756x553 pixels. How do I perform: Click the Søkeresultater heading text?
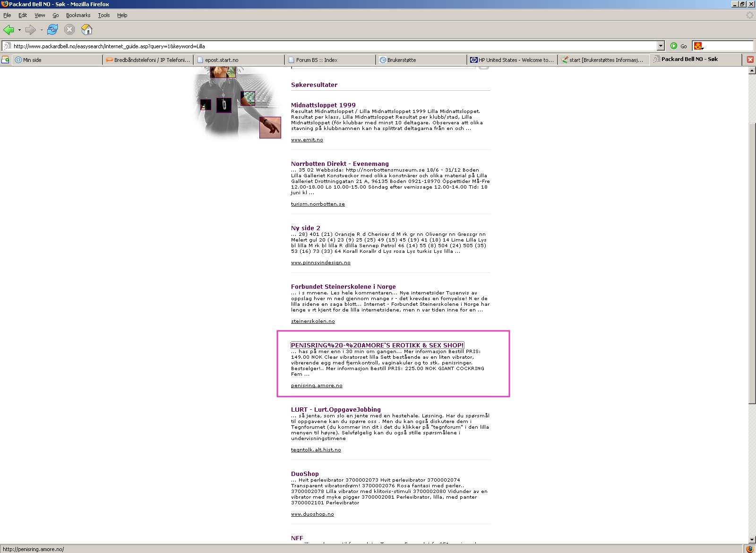(314, 85)
